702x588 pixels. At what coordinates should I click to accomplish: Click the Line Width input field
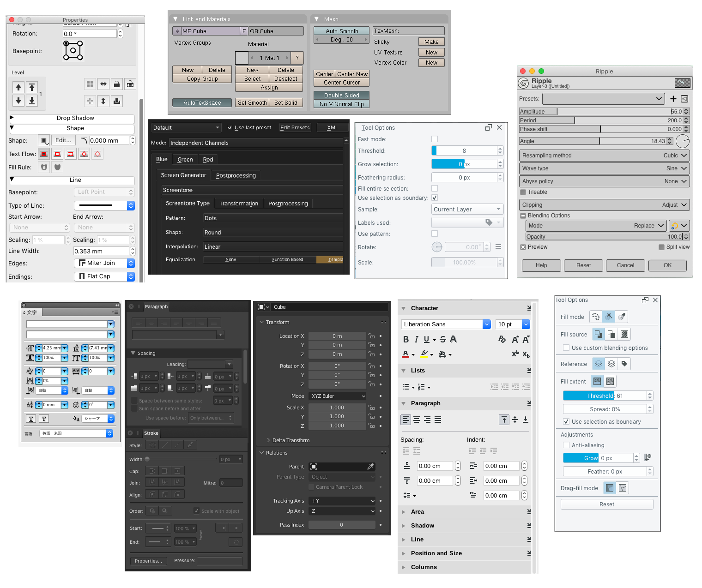point(101,251)
